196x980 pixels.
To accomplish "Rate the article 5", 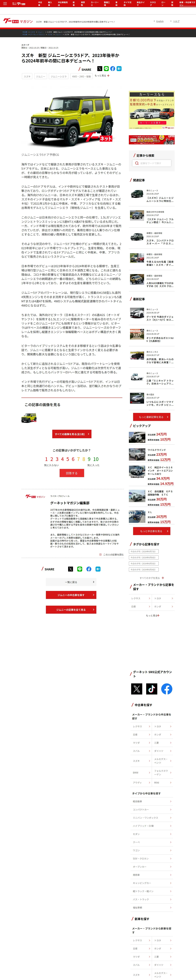I will pyautogui.click(x=68, y=459).
